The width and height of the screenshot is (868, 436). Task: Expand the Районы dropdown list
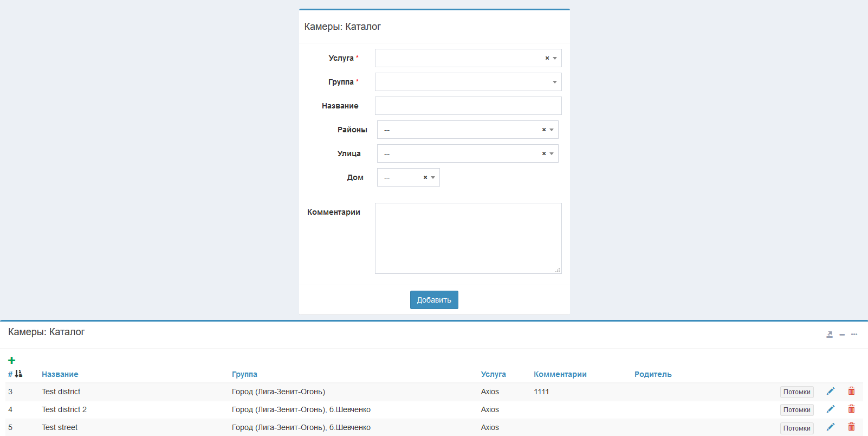point(552,130)
